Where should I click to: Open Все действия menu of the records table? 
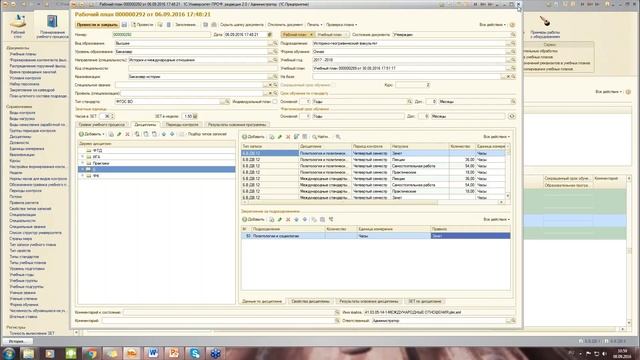(496, 137)
